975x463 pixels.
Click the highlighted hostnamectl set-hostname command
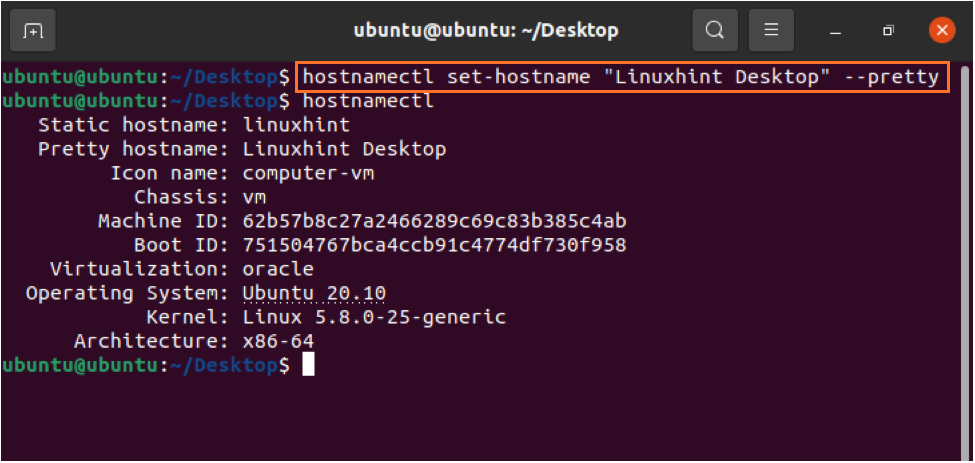click(x=623, y=78)
